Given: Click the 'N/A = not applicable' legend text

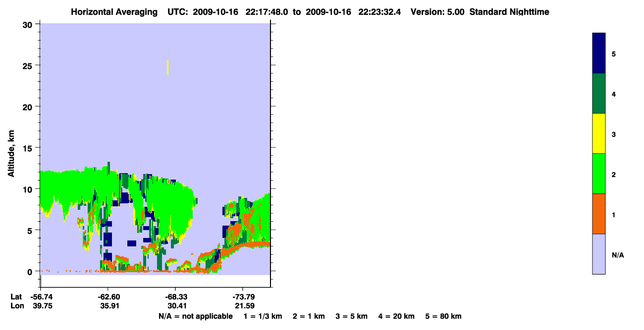Looking at the screenshot, I should (196, 316).
